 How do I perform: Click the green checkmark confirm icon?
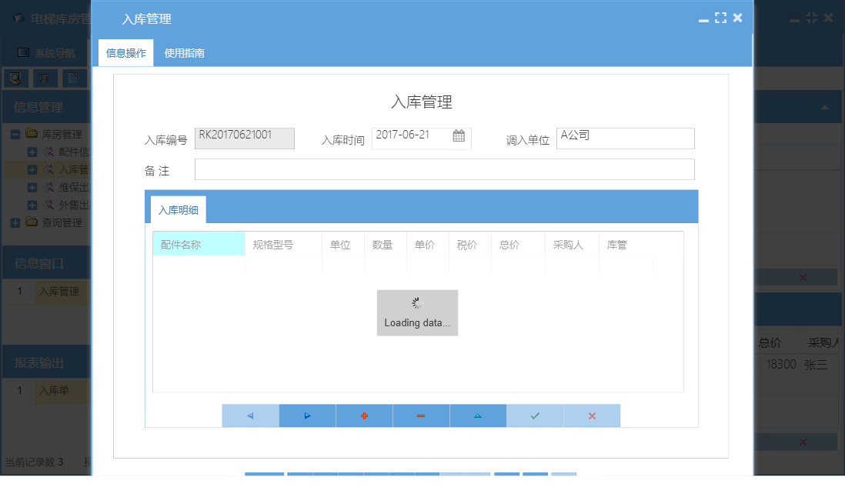click(x=535, y=416)
